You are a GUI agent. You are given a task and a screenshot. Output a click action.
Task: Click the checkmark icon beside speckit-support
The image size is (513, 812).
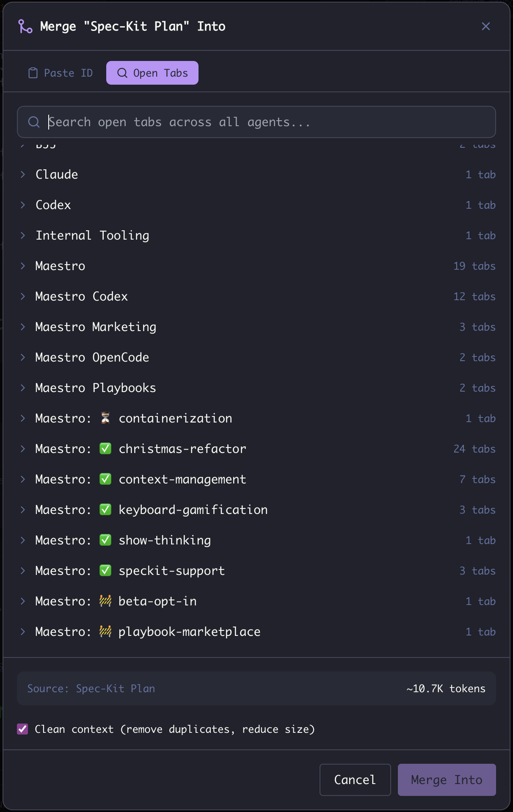106,570
